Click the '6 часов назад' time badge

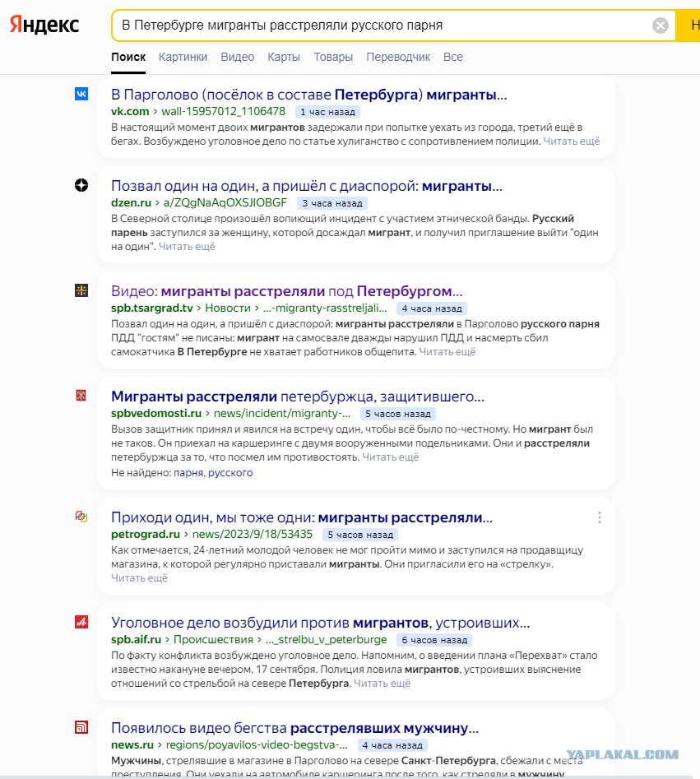tap(434, 640)
